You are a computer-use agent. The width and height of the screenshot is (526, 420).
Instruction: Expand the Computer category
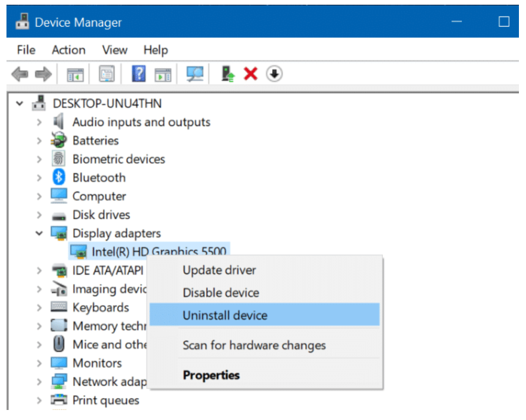point(39,196)
